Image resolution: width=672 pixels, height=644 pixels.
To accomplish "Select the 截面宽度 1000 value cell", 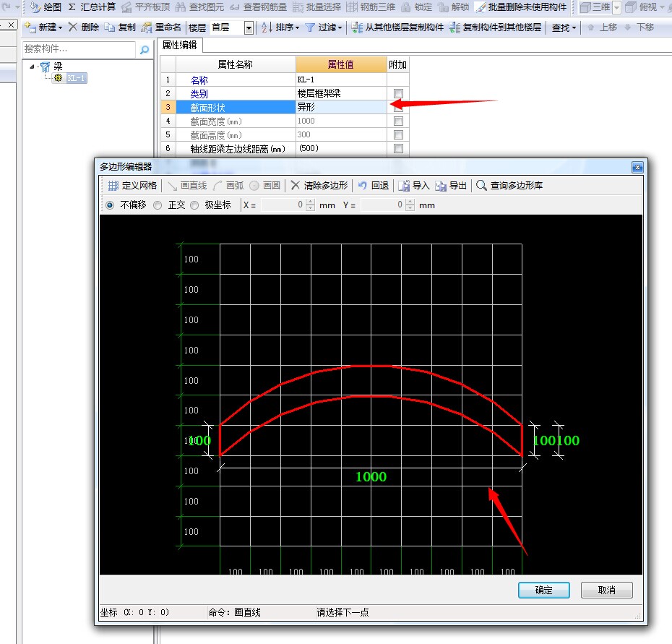I will pos(341,121).
